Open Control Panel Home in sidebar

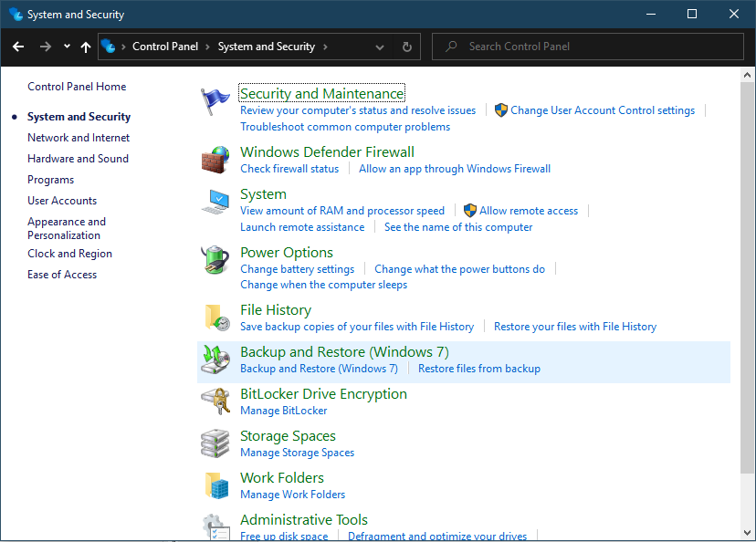pyautogui.click(x=77, y=87)
